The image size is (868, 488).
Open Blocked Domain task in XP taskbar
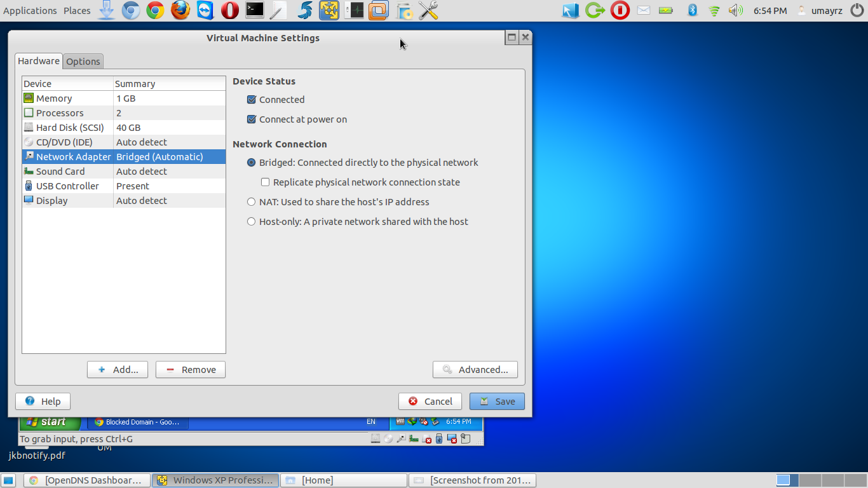tap(138, 422)
